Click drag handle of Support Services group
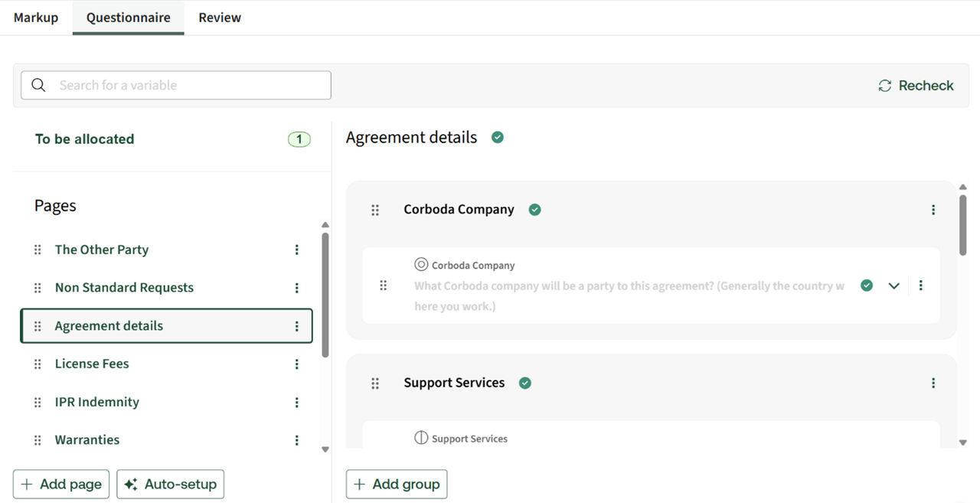Viewport: 980px width, 503px height. [x=375, y=383]
